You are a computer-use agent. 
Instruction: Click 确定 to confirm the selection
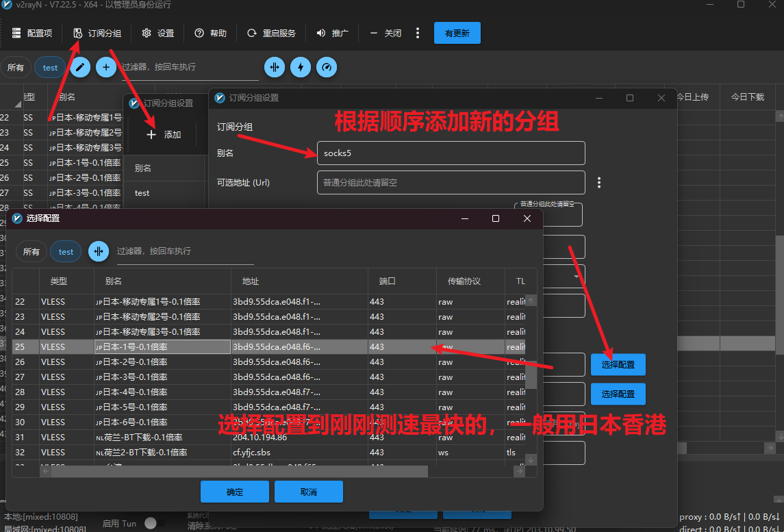(234, 492)
